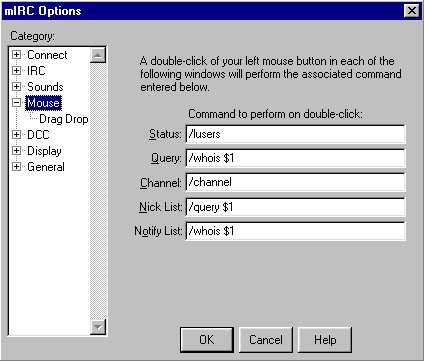Expand the General category node

16,167
